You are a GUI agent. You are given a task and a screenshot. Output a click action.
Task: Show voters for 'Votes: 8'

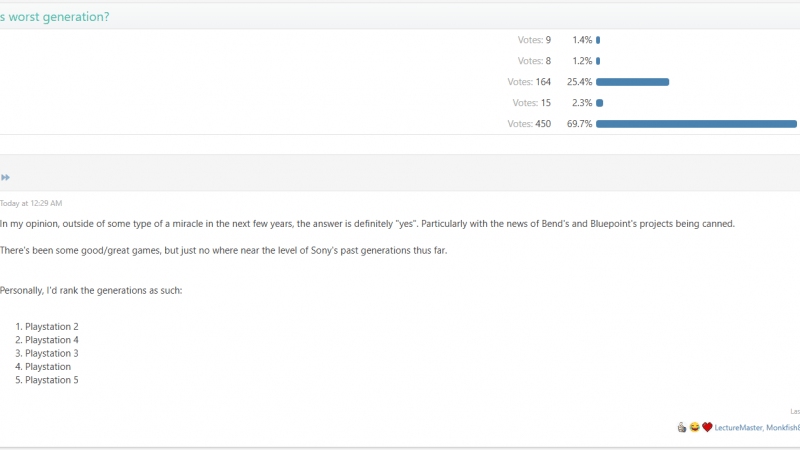pos(534,61)
